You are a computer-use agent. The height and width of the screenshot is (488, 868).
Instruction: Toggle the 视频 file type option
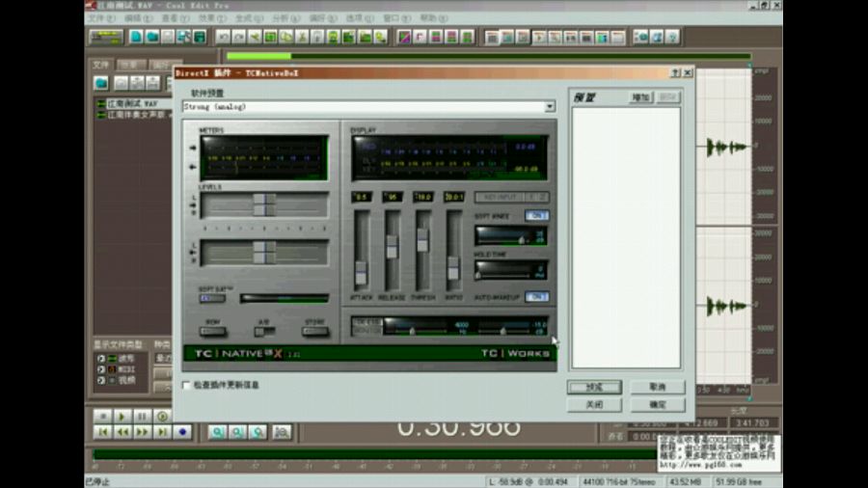pyautogui.click(x=100, y=380)
